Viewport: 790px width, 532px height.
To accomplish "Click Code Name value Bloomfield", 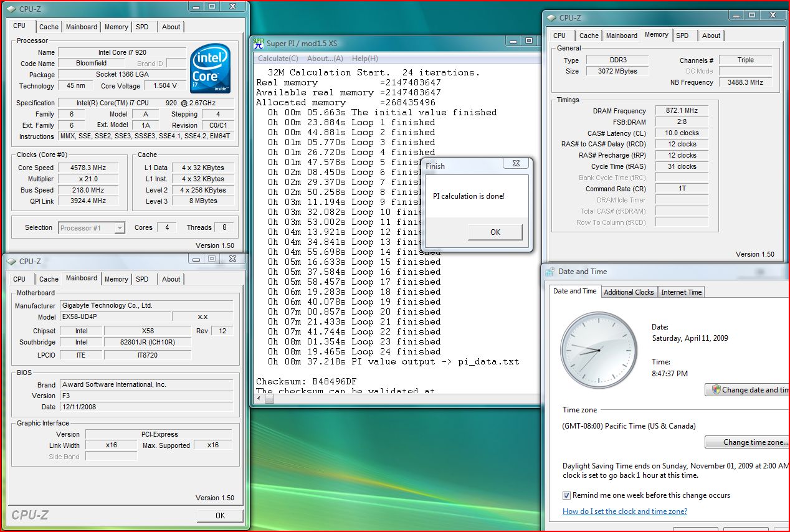I will tap(92, 64).
